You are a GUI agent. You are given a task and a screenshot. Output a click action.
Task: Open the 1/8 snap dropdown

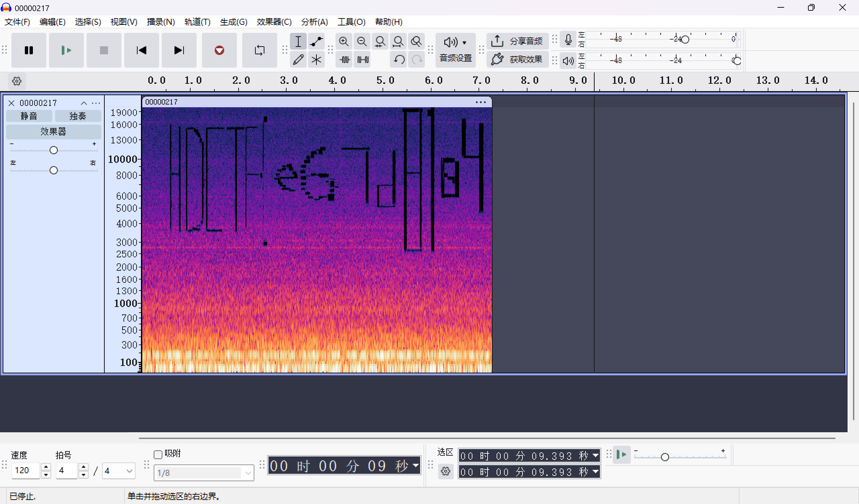pos(203,473)
